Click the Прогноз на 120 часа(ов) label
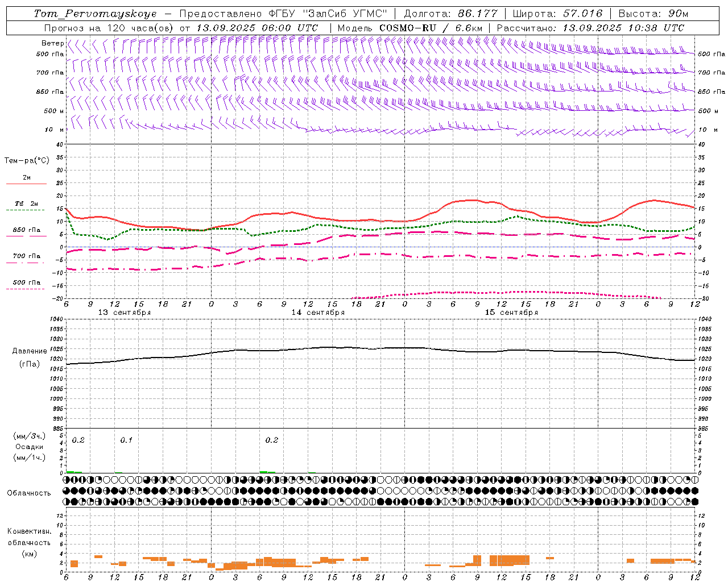 click(110, 28)
